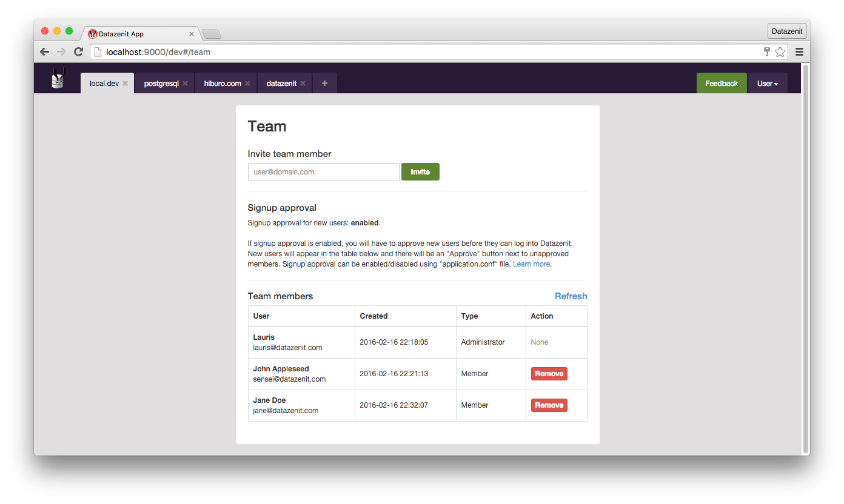Open Chrome hamburger menu
The image size is (844, 504).
coord(799,52)
